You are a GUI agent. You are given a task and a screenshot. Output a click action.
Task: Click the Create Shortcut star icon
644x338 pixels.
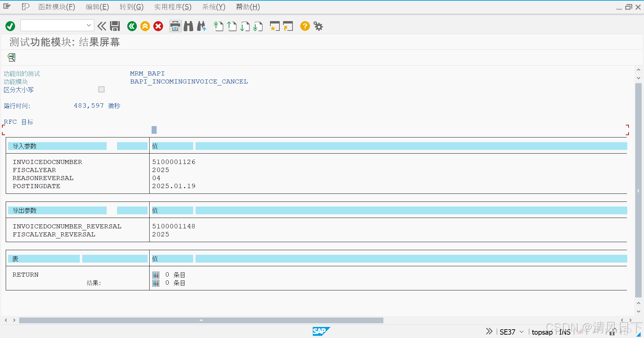(x=274, y=26)
